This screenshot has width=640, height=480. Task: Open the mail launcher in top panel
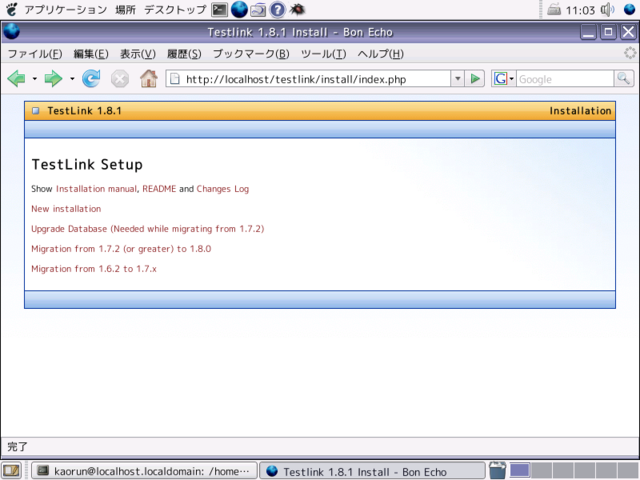(x=258, y=9)
